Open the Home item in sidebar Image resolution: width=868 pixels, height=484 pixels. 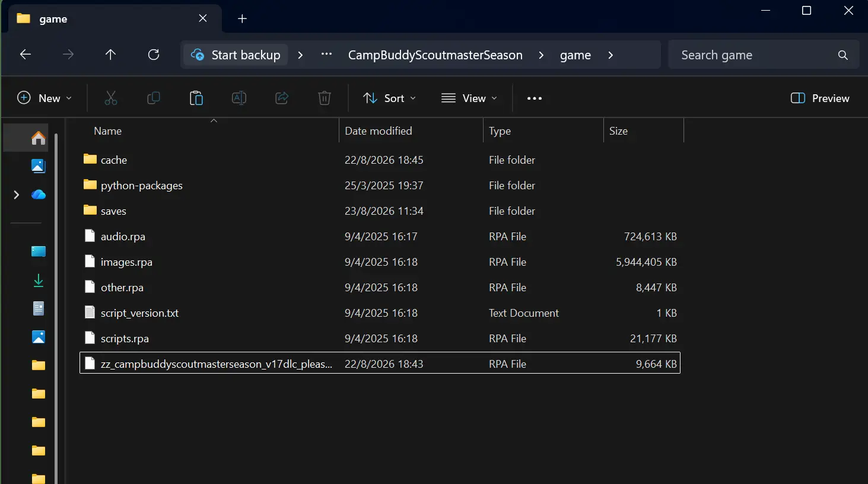pos(39,138)
